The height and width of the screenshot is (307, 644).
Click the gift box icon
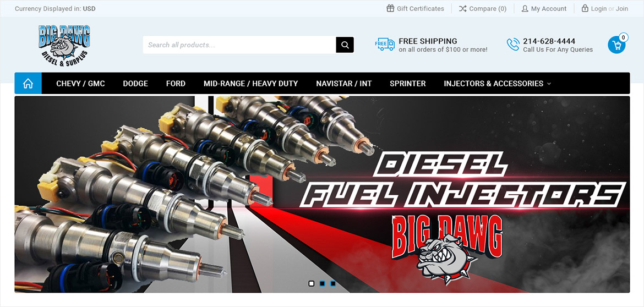(x=390, y=8)
